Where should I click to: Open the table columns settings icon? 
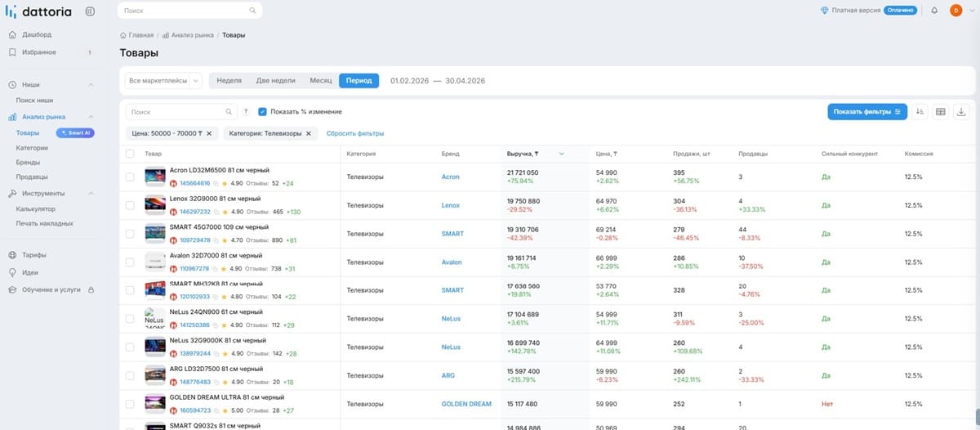pyautogui.click(x=941, y=112)
